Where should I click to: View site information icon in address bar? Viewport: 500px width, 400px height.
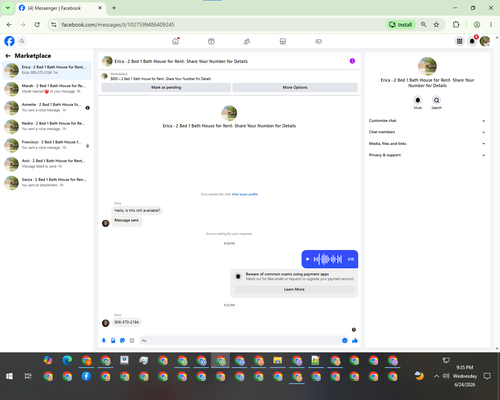coord(54,25)
